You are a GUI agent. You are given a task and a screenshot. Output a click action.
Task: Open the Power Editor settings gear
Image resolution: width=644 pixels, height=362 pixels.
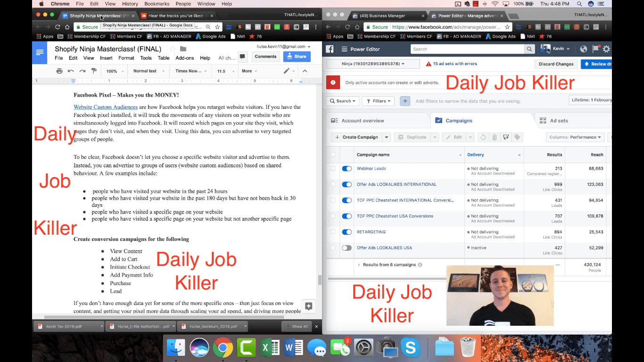pos(606,49)
